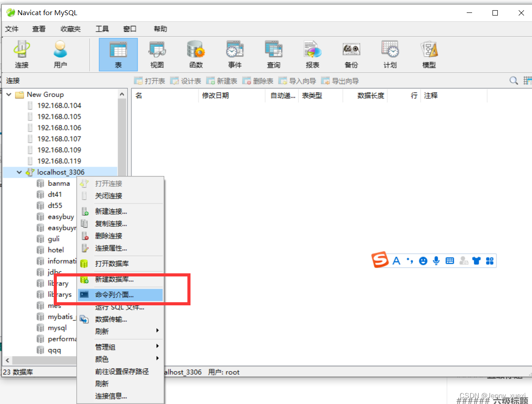This screenshot has height=404, width=532.
Task: Choose 连接属性... from context menu
Action: point(120,248)
